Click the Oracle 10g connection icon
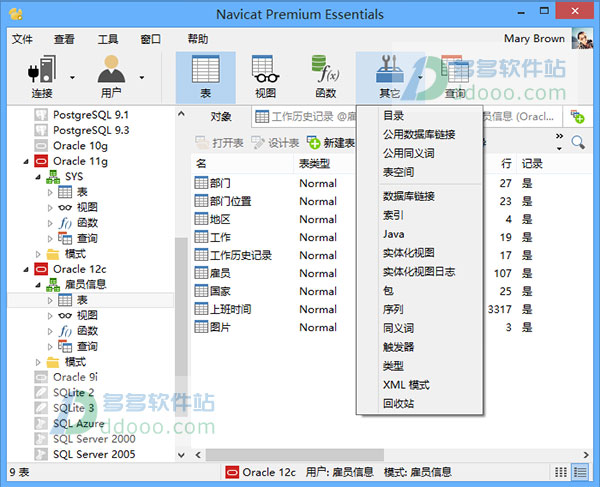 (41, 146)
